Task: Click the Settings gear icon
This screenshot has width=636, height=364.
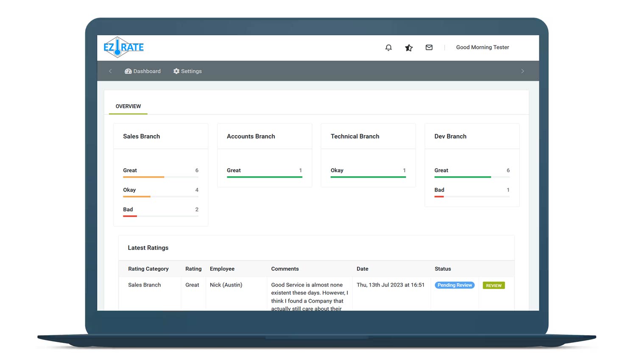Action: point(176,71)
